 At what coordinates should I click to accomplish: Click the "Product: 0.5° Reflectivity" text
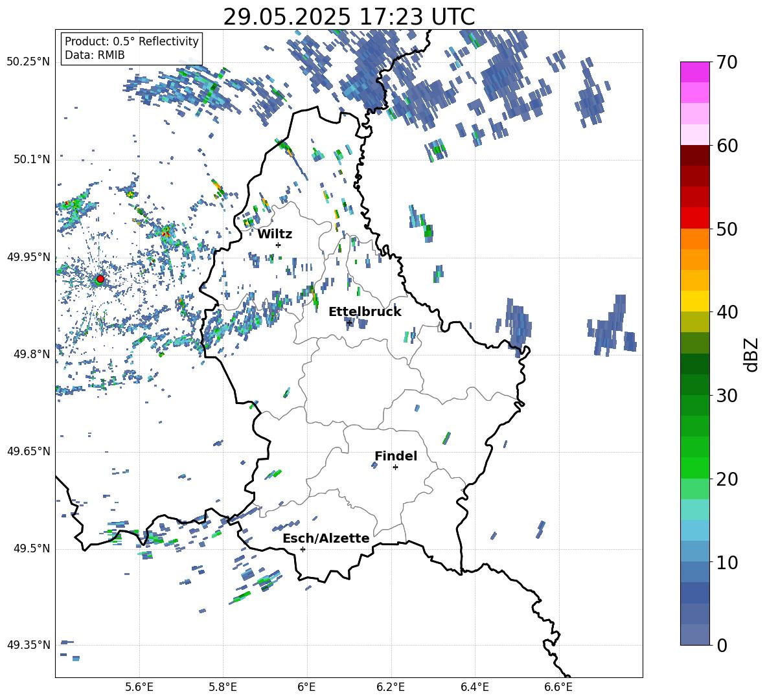(x=132, y=41)
